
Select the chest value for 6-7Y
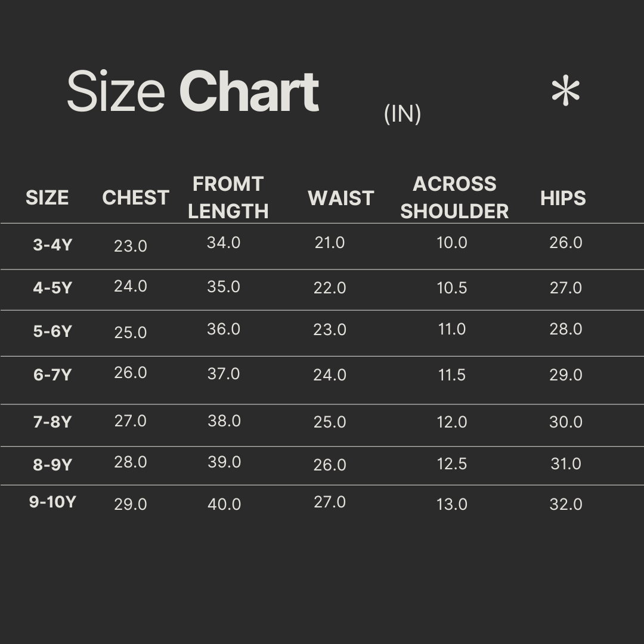click(x=131, y=373)
